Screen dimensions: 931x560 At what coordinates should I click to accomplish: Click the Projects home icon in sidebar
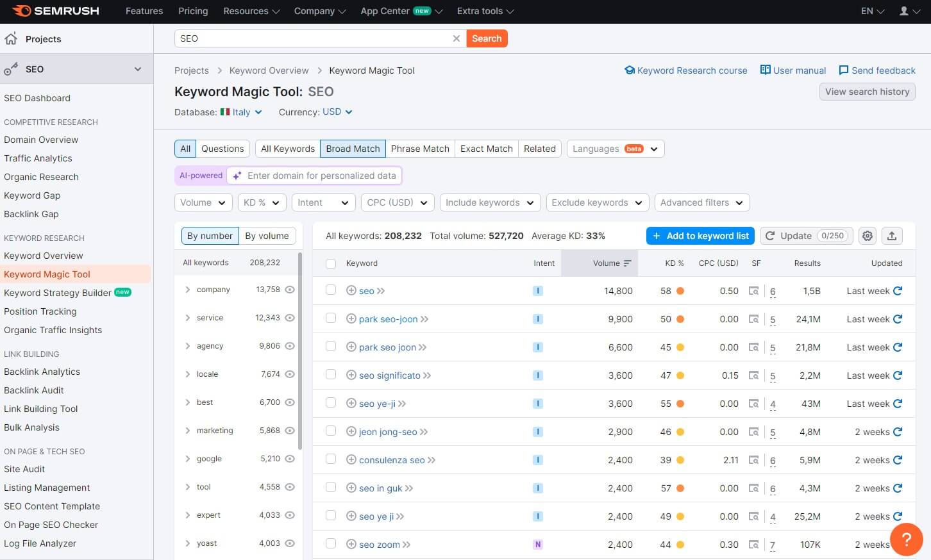tap(11, 38)
